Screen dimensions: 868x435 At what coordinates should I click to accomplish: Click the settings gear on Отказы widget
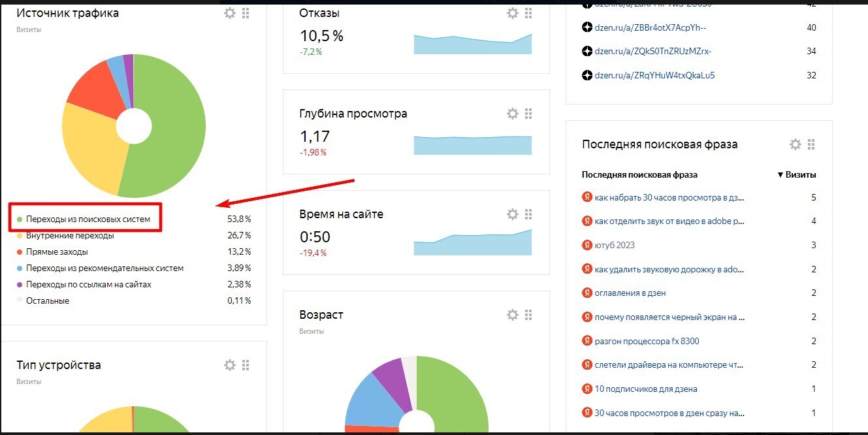tap(513, 12)
